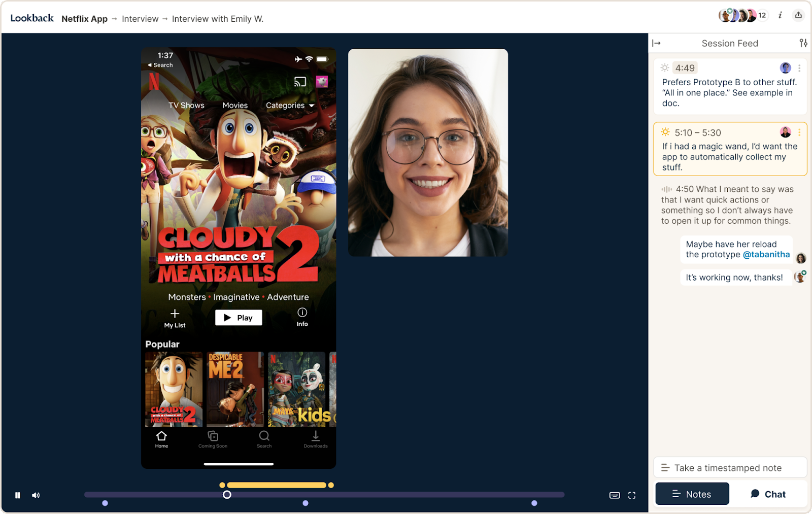Click the playhead on the timeline scrubber
This screenshot has width=812, height=514.
tap(227, 495)
